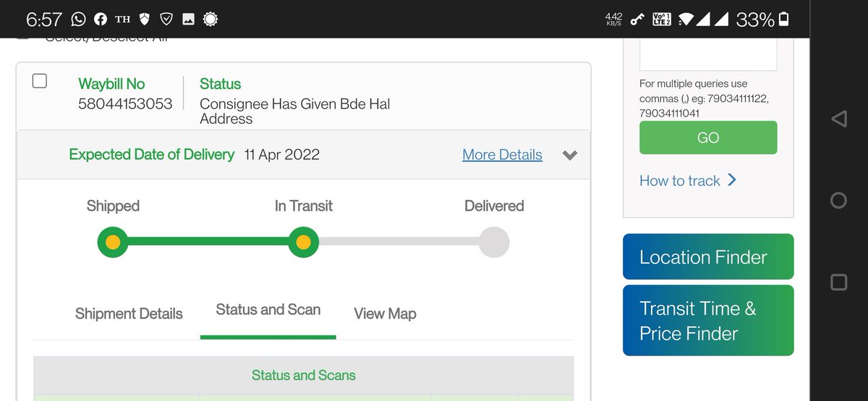
Task: Tap the Facebook notification icon
Action: pyautogui.click(x=101, y=20)
